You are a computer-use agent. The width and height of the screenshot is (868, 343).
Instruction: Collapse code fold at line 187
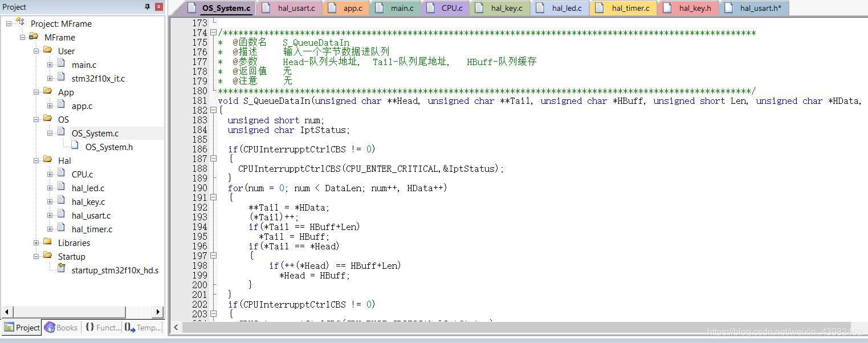point(213,159)
